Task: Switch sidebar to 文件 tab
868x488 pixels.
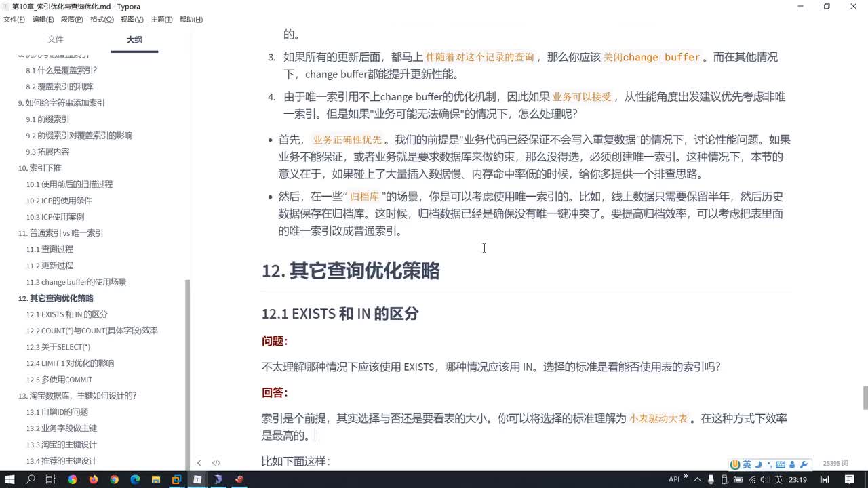Action: 56,39
